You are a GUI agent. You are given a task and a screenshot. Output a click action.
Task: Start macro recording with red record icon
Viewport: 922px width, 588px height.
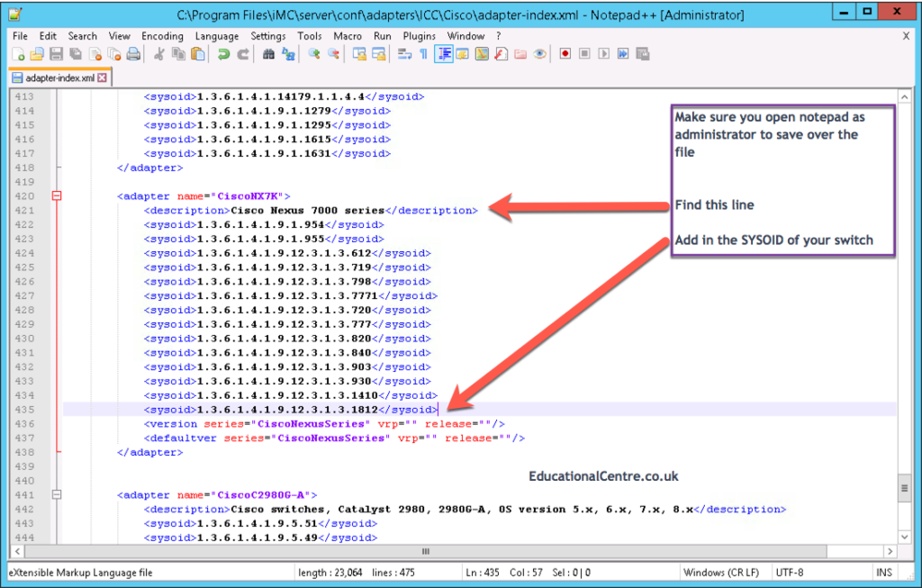coord(565,54)
